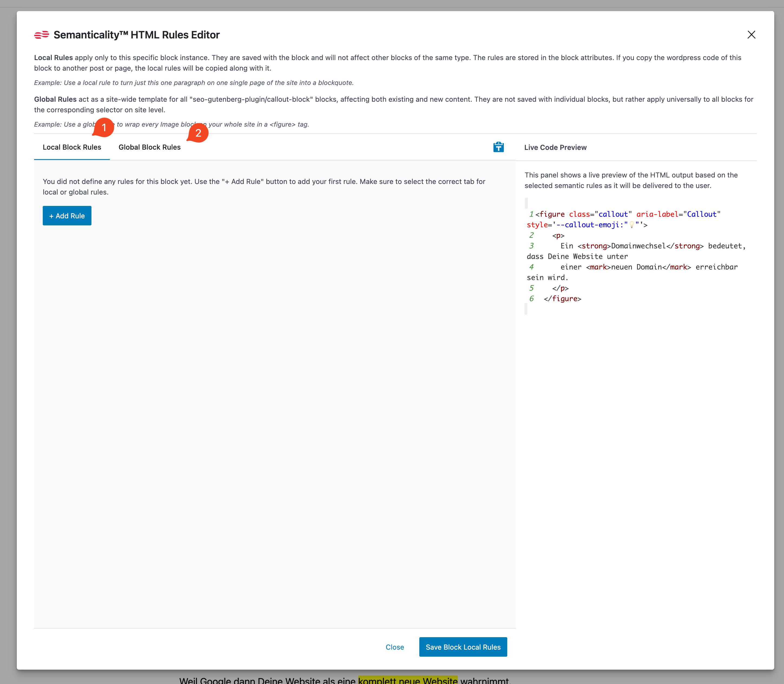Click the Live Code Preview heading
The height and width of the screenshot is (684, 784).
pyautogui.click(x=555, y=147)
